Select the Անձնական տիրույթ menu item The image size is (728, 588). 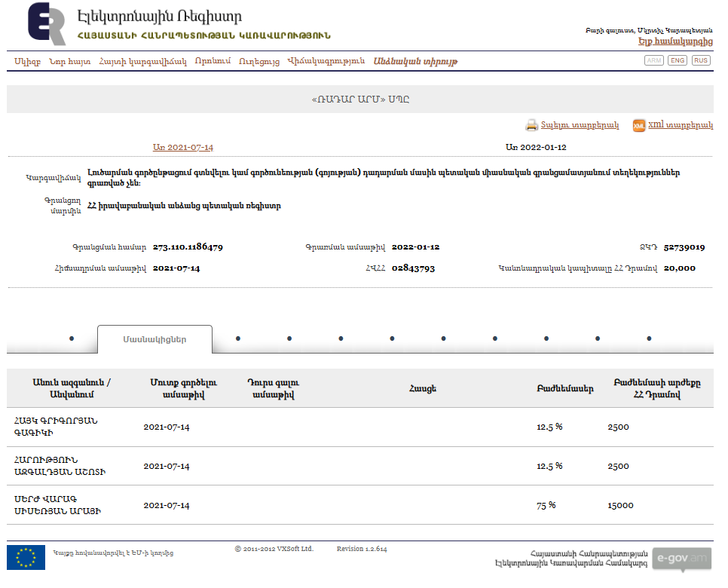click(x=415, y=61)
